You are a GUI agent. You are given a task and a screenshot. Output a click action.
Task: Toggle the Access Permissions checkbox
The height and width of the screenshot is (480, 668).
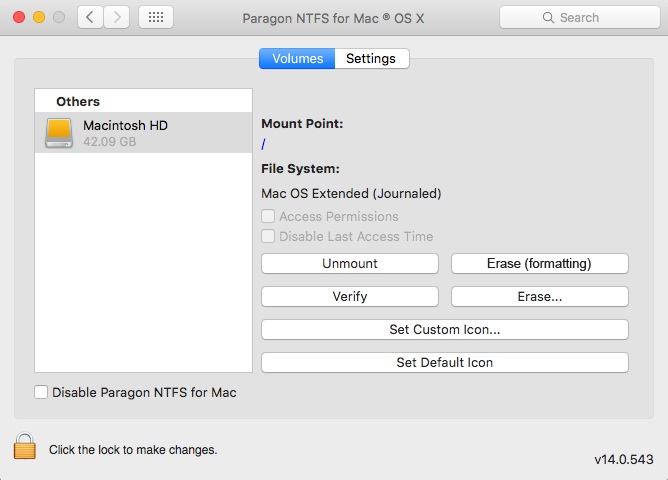point(268,217)
